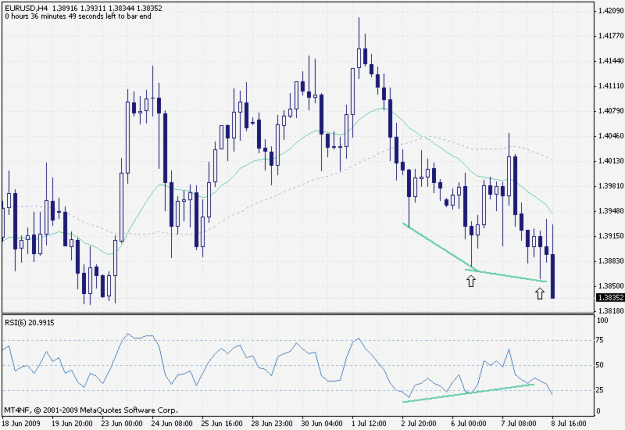Click the 19 Jun 20:00 time label
The height and width of the screenshot is (430, 625).
coord(72,423)
